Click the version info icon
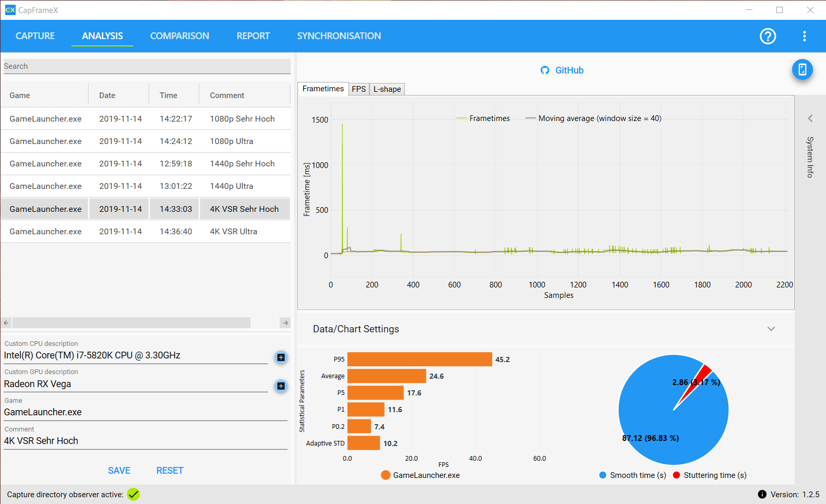826x504 pixels. coord(762,494)
